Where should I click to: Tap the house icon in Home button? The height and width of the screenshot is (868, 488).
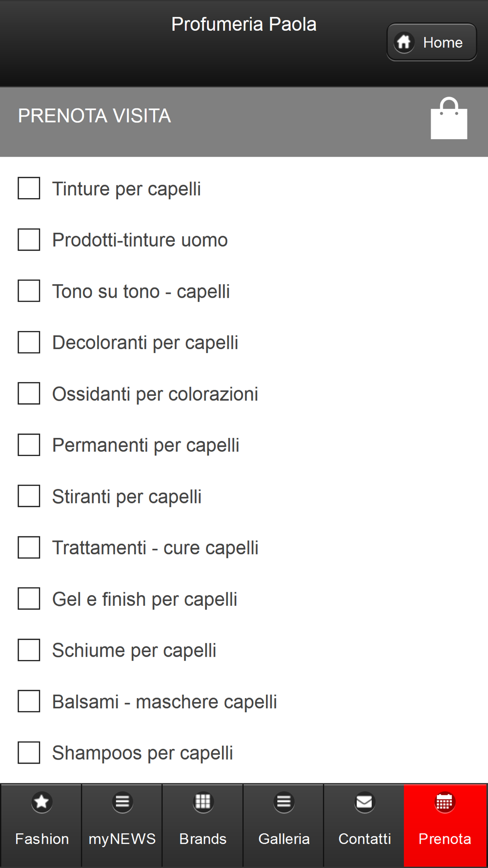[x=404, y=42]
